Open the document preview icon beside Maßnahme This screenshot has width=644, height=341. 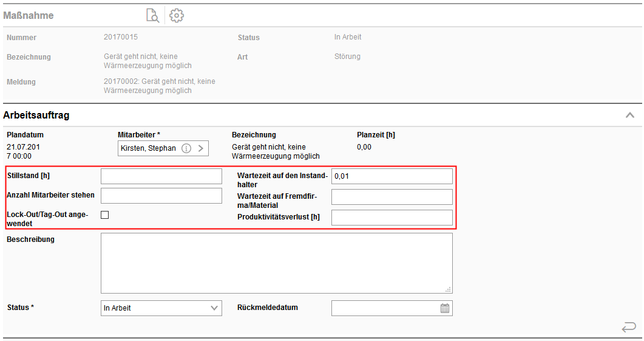tap(152, 16)
